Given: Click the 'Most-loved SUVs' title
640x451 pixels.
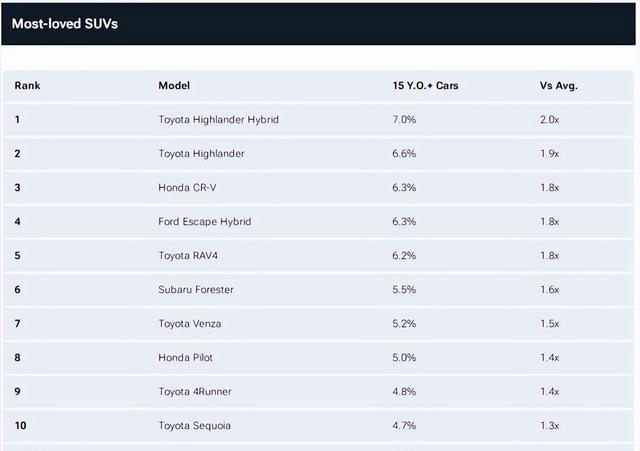Looking at the screenshot, I should (x=65, y=23).
